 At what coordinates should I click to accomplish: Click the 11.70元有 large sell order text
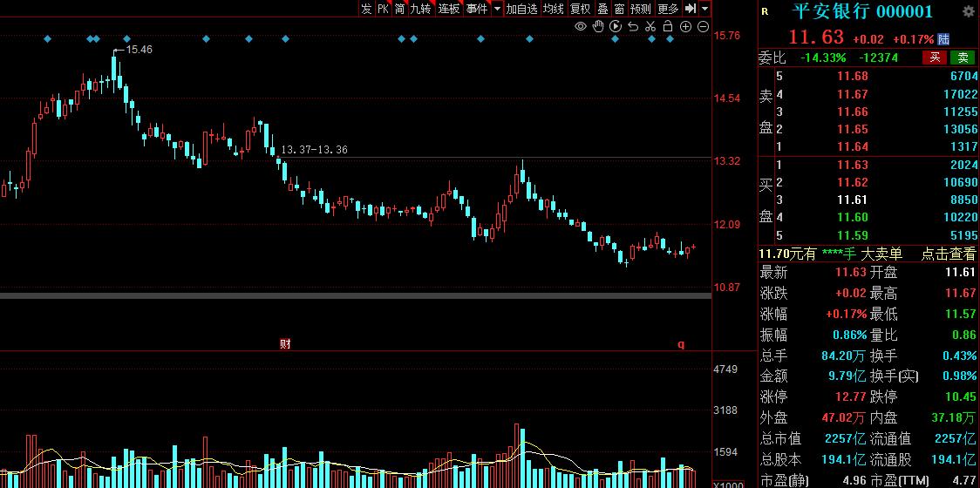pyautogui.click(x=787, y=254)
